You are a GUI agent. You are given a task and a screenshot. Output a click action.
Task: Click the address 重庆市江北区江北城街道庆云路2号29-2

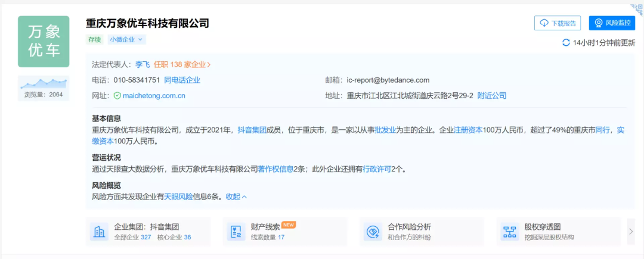pos(410,96)
